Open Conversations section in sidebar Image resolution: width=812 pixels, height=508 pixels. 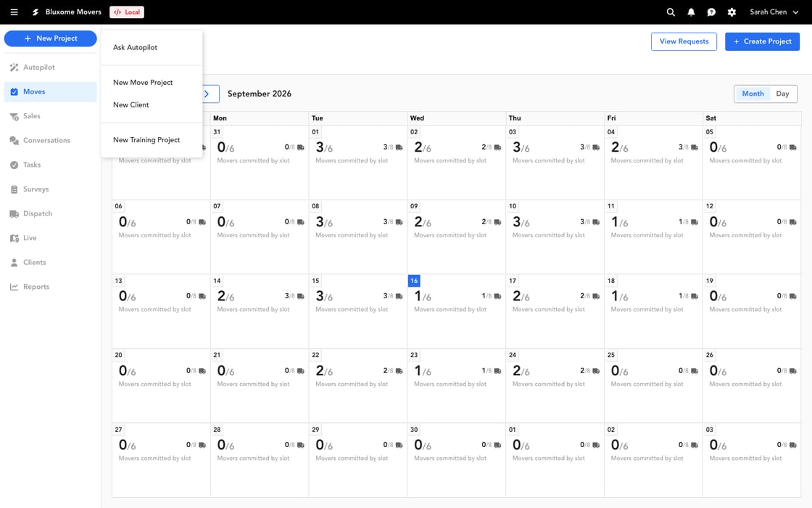50,141
